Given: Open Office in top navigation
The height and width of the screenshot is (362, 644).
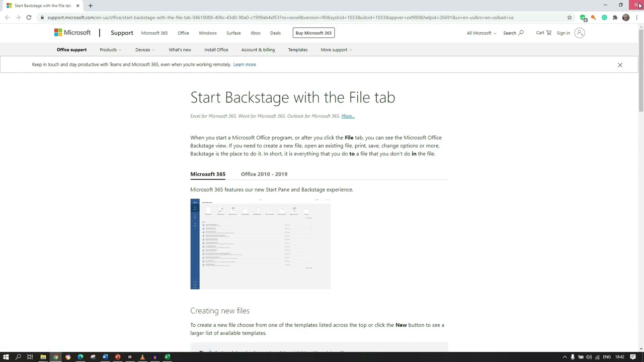Looking at the screenshot, I should pos(183,33).
